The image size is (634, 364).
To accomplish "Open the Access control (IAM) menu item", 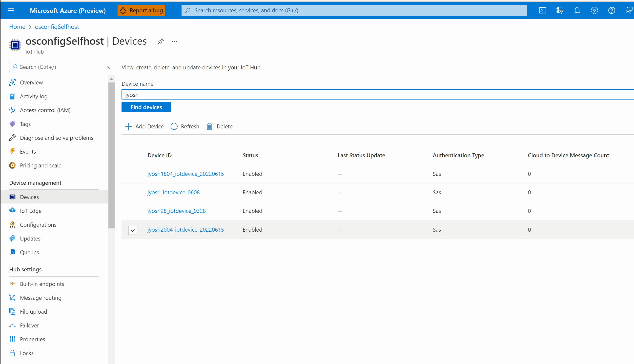I will click(x=45, y=110).
